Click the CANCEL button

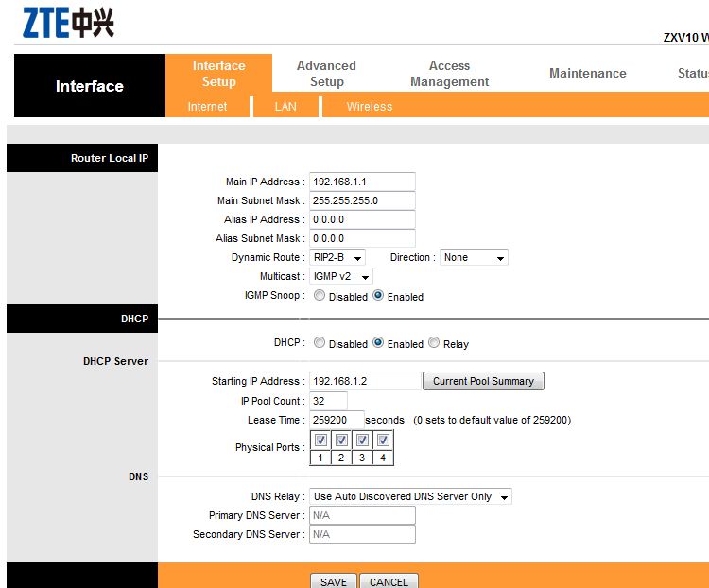(x=389, y=581)
